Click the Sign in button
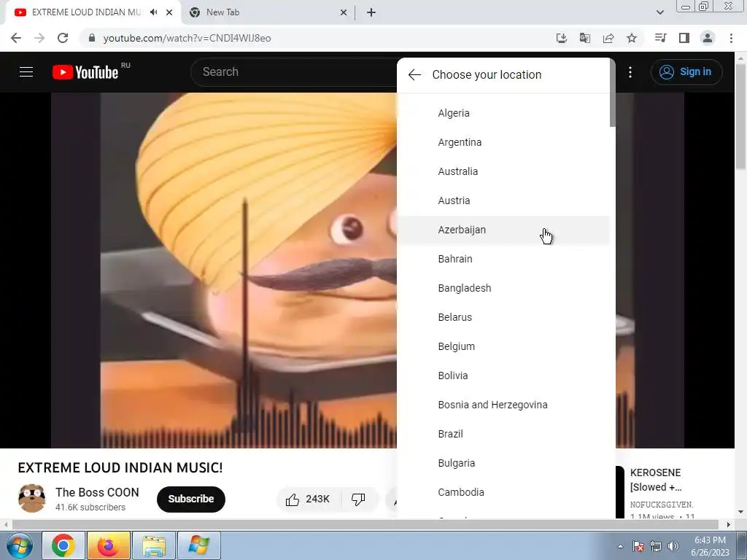Screen dimensions: 747x560 point(686,72)
